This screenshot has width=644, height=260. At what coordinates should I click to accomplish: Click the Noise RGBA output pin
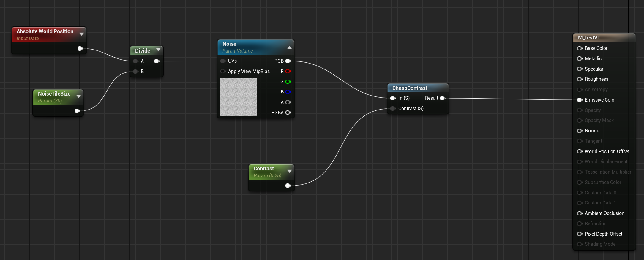[x=288, y=112]
